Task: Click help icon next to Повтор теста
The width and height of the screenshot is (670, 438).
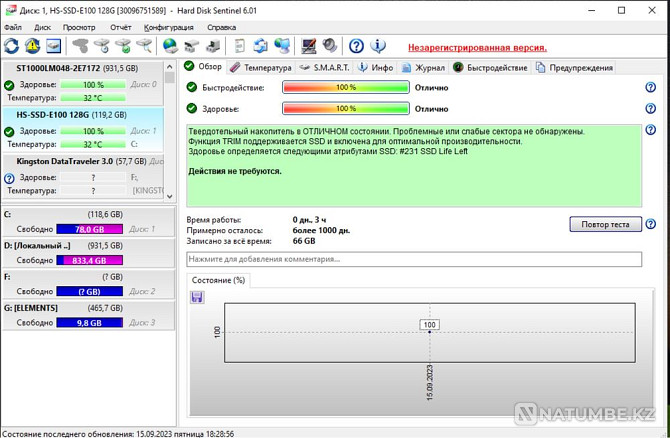Action: coord(650,224)
